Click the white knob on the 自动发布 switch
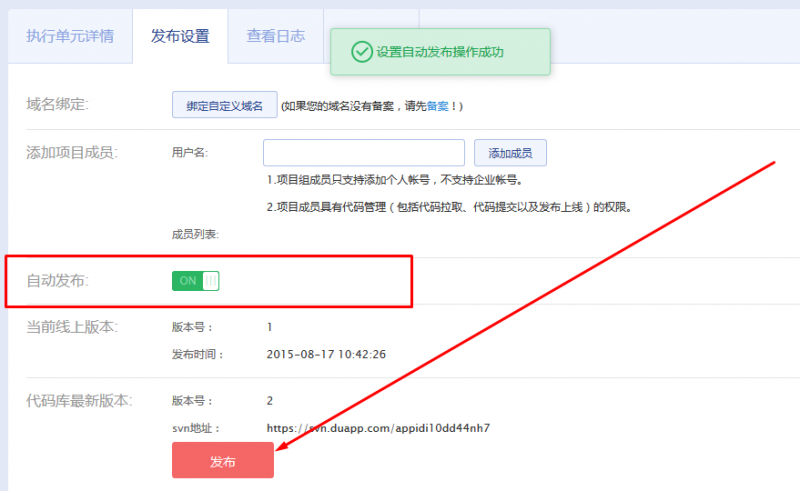800x491 pixels. 210,281
